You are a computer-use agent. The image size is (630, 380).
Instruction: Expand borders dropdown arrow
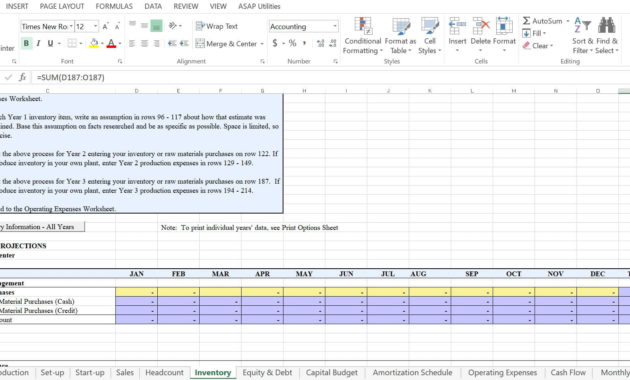pyautogui.click(x=81, y=43)
